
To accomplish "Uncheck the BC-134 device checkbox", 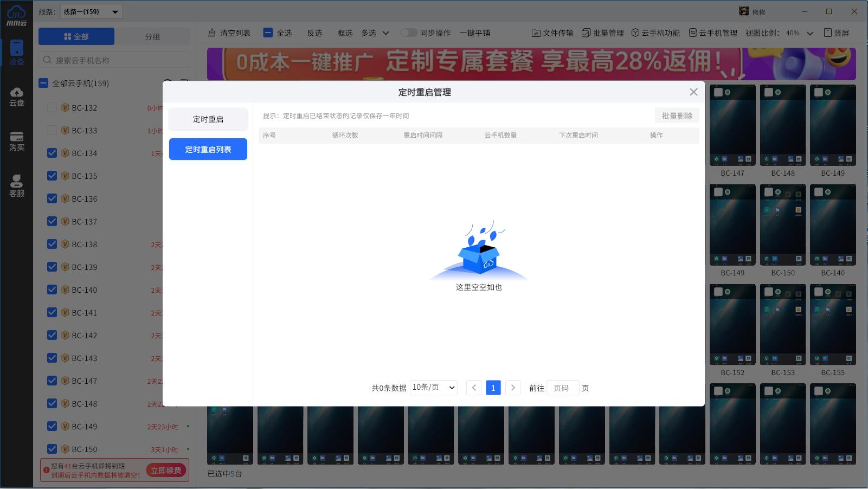I will point(52,153).
